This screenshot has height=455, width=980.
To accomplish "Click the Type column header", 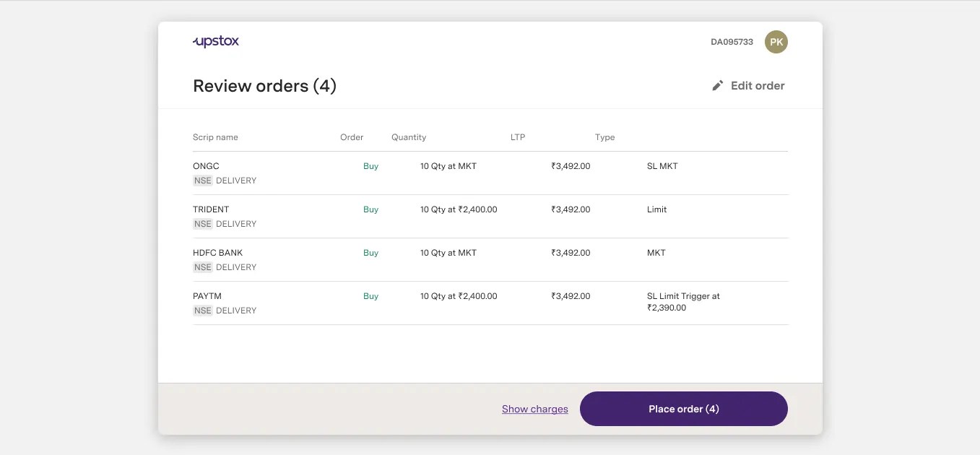I will pos(604,136).
